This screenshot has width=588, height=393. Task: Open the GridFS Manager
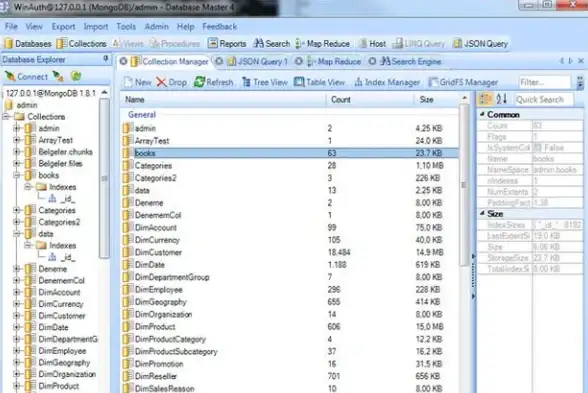[x=464, y=82]
